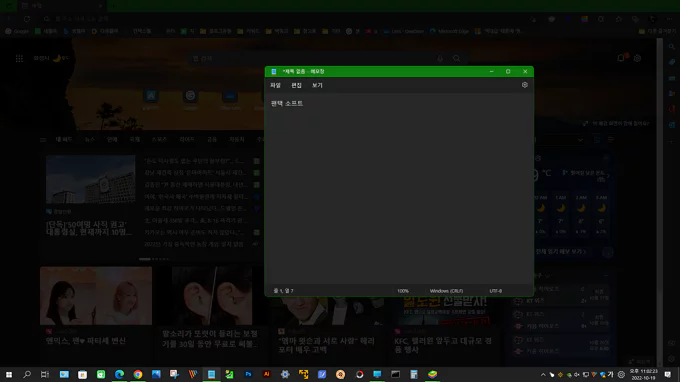The image size is (680, 382).
Task: Select the 뉴스 tab in Edge feed
Action: 90,139
